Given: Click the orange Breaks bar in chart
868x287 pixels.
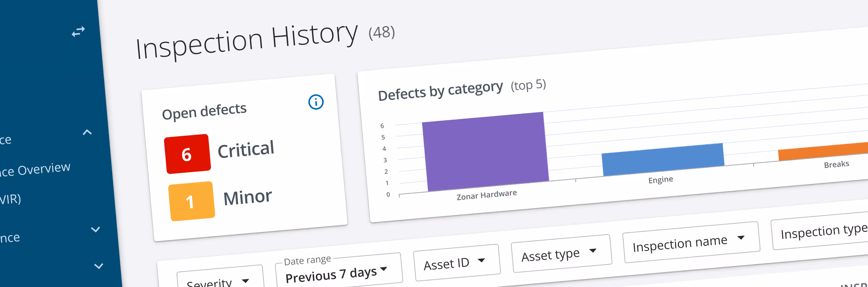Looking at the screenshot, I should tap(823, 151).
